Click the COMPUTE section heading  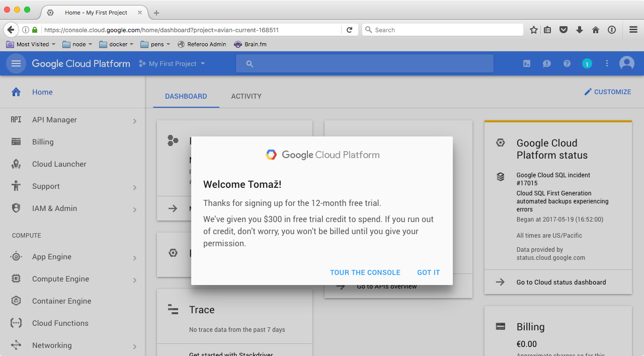[x=27, y=235]
